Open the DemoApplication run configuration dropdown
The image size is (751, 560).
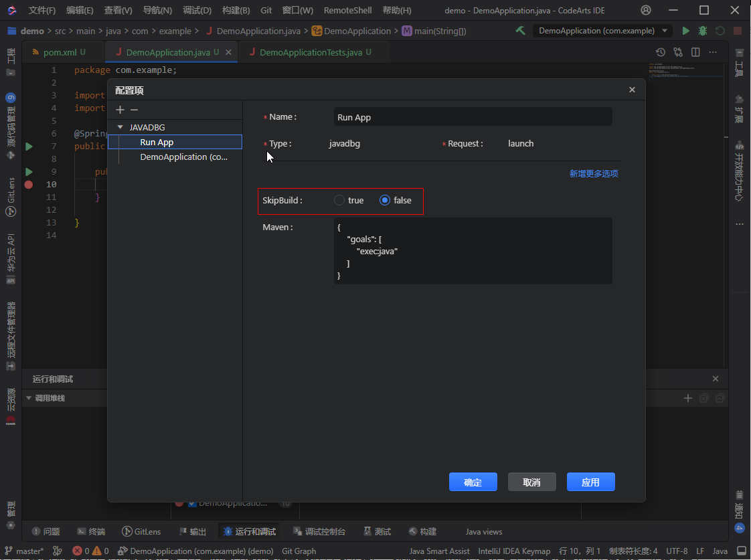[665, 31]
